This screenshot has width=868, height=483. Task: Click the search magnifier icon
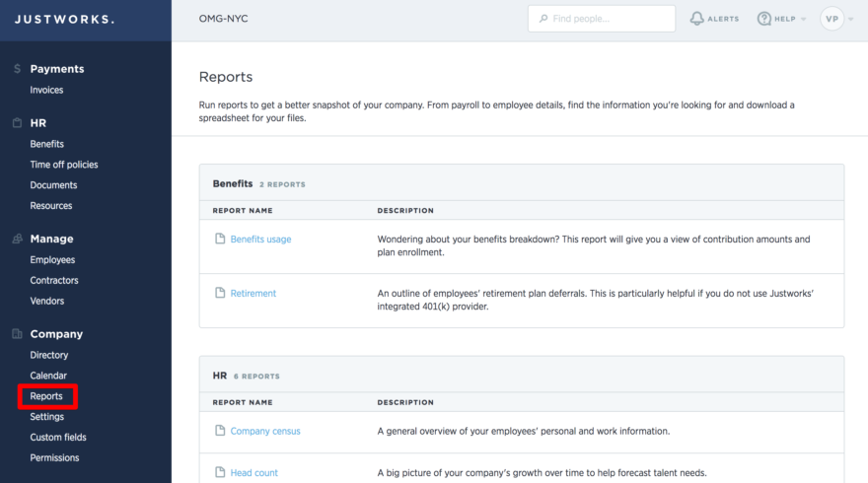543,19
